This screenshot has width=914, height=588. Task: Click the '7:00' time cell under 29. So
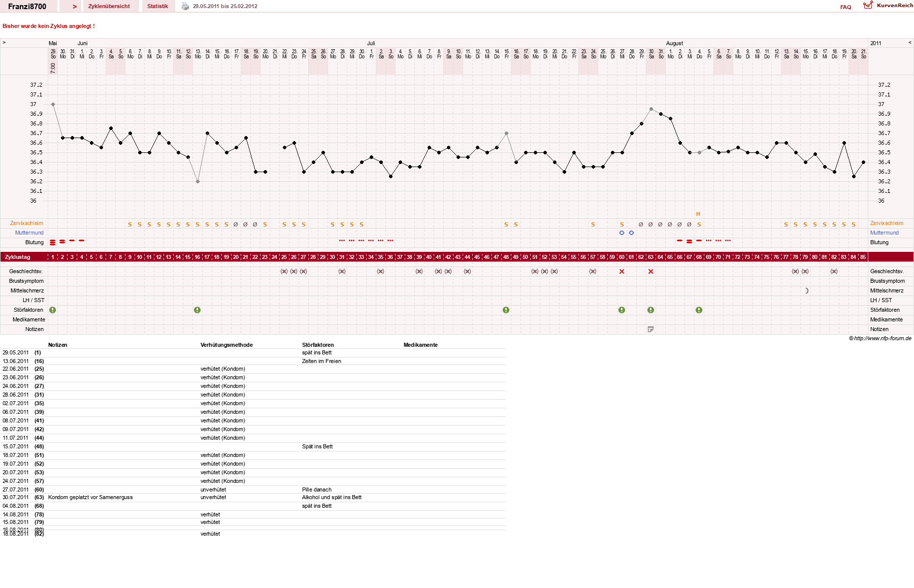click(x=53, y=68)
